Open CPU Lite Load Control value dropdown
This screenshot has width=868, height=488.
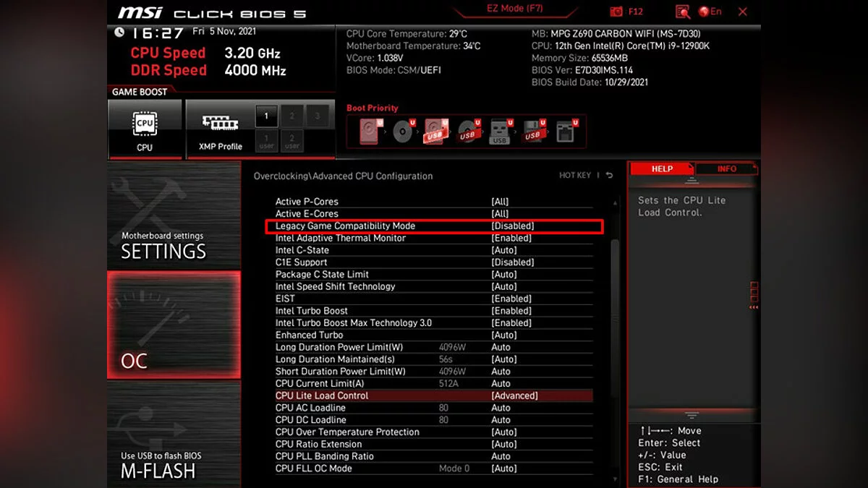coord(514,396)
